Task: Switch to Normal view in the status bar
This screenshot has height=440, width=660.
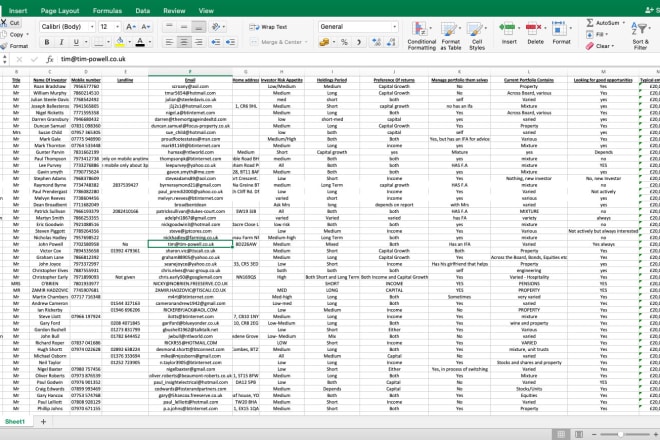Action: pyautogui.click(x=561, y=435)
